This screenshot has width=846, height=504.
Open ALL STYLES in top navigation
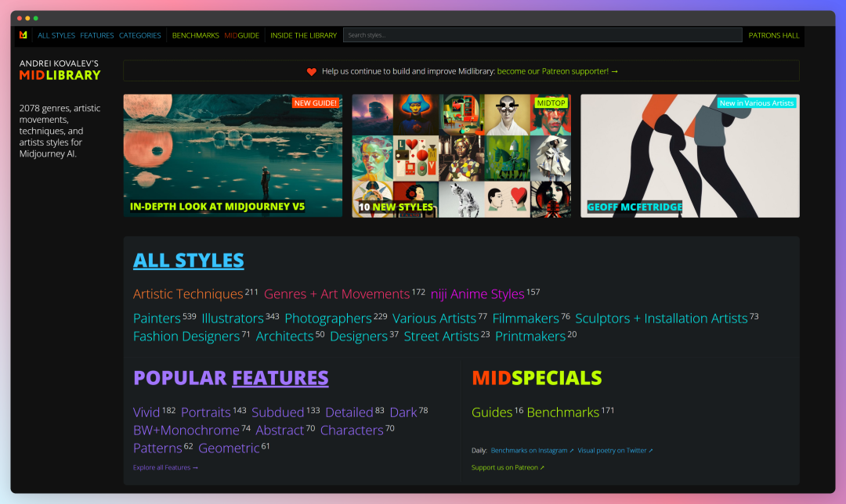(56, 35)
